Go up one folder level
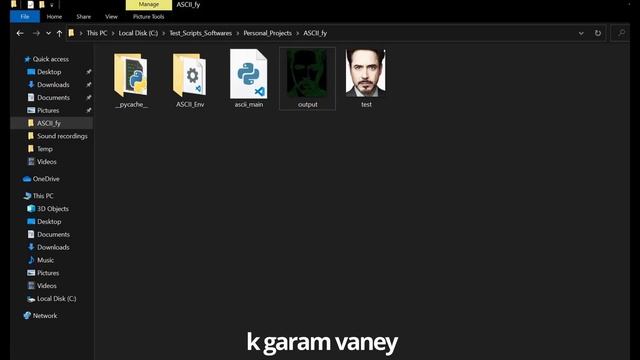This screenshot has height=360, width=640. click(x=59, y=33)
